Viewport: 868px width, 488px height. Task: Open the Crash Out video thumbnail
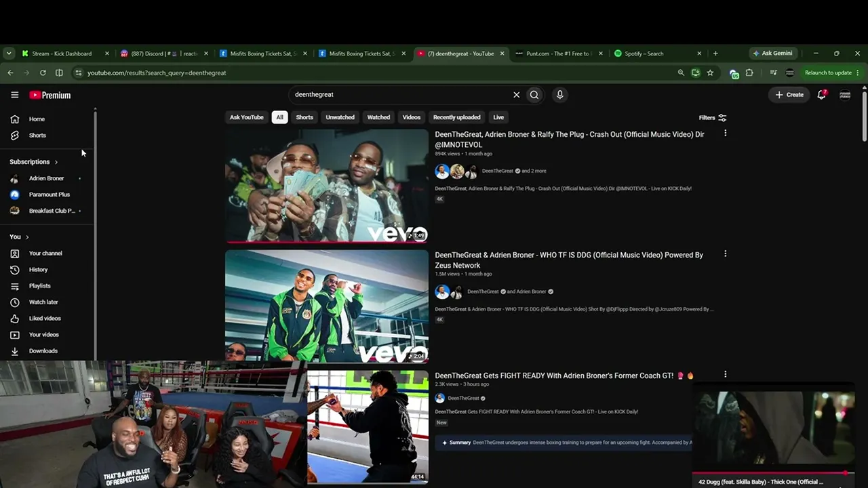327,186
